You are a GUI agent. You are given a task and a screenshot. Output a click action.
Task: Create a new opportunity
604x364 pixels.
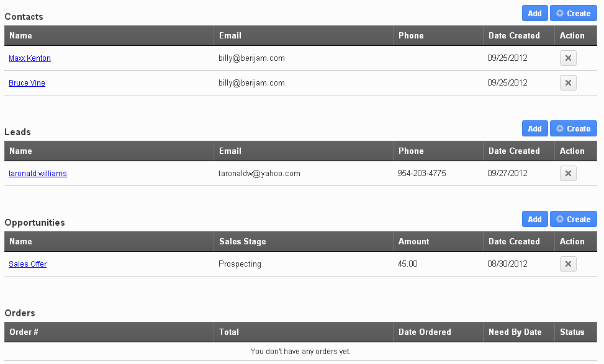[x=573, y=219]
